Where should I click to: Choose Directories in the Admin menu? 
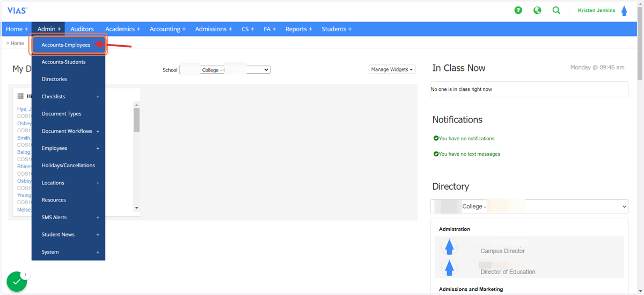coord(69,79)
